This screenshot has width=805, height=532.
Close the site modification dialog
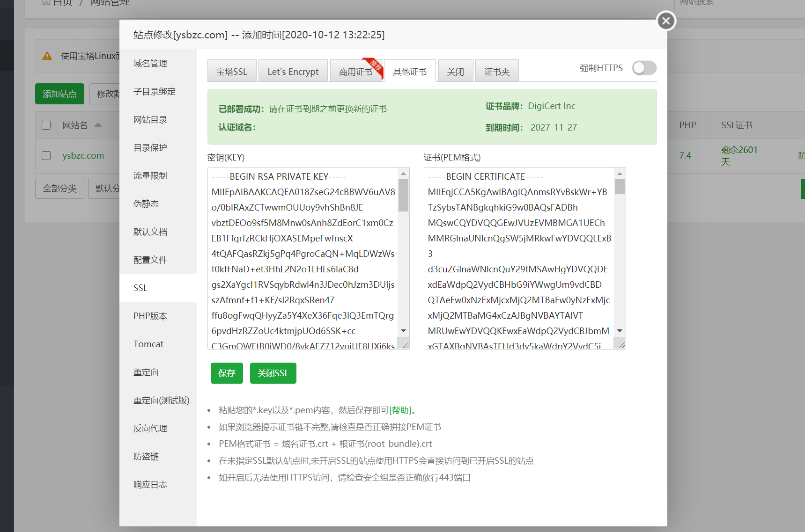click(x=666, y=21)
